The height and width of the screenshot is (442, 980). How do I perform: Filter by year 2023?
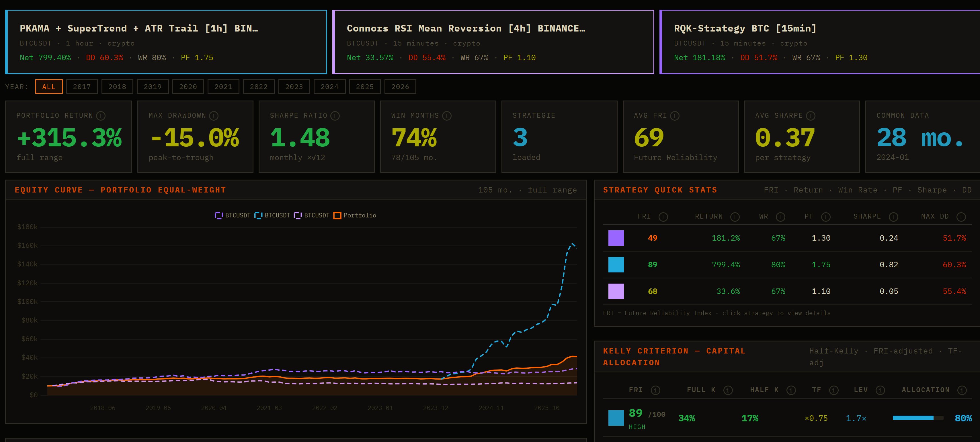click(x=294, y=87)
